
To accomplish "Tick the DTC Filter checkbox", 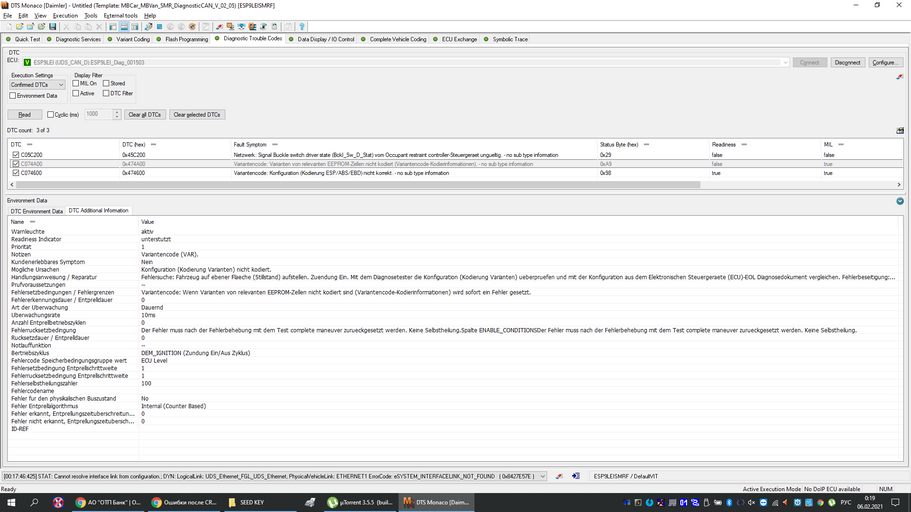I will (x=106, y=93).
